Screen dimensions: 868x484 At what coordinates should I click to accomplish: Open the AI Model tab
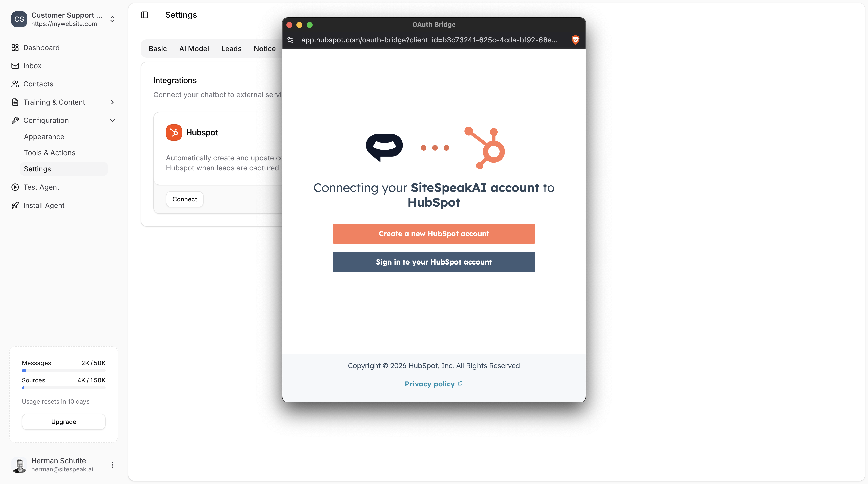(194, 49)
